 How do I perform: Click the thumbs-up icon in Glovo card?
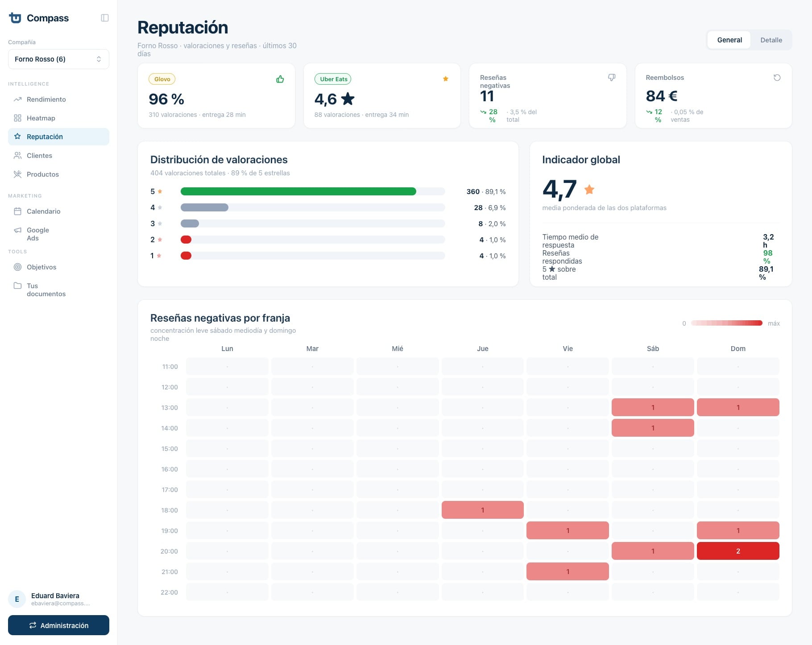pyautogui.click(x=280, y=79)
